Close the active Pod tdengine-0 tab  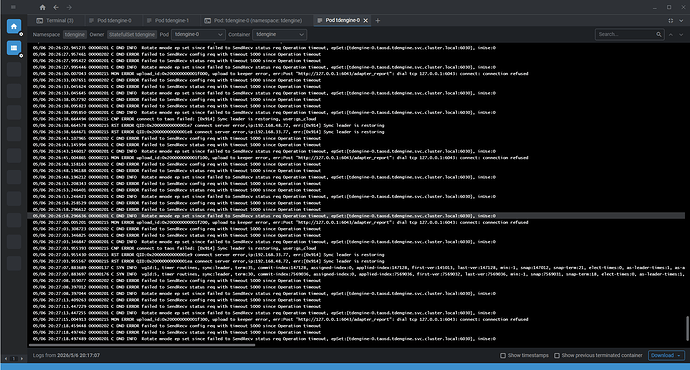[365, 20]
